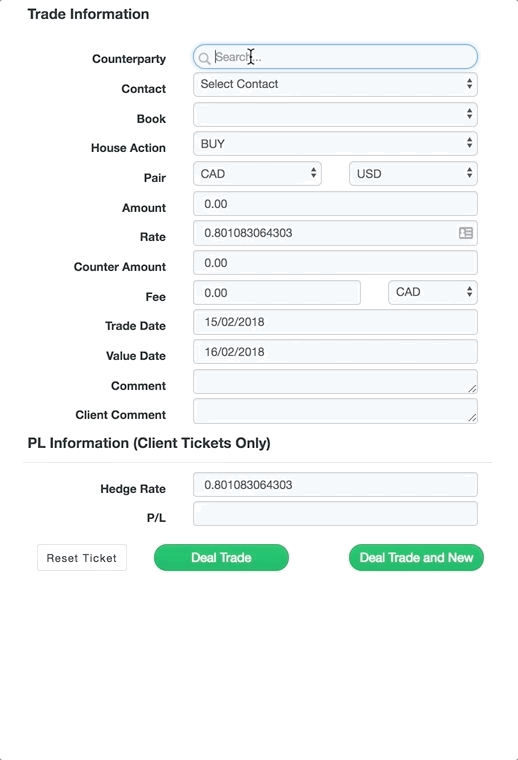Select the Value Date field
Screen dimensions: 518x760
[x=335, y=352]
